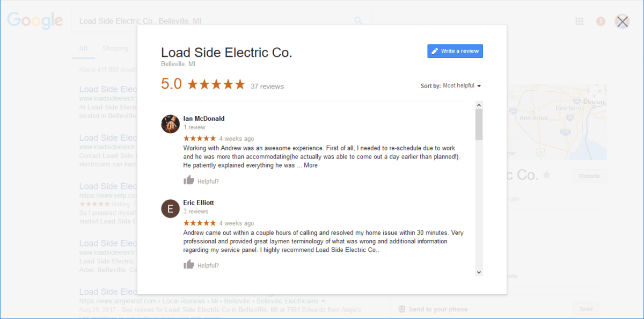Open Ian McDonald's reviewer name link

point(204,119)
